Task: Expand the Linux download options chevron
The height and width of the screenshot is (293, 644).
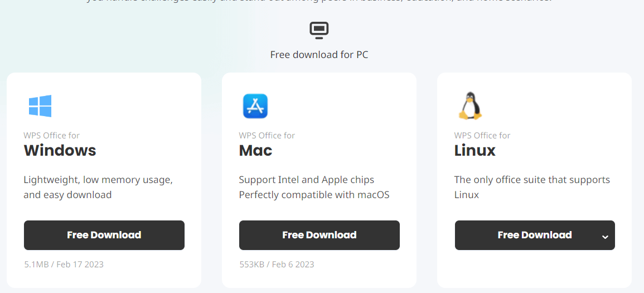Action: coord(605,237)
